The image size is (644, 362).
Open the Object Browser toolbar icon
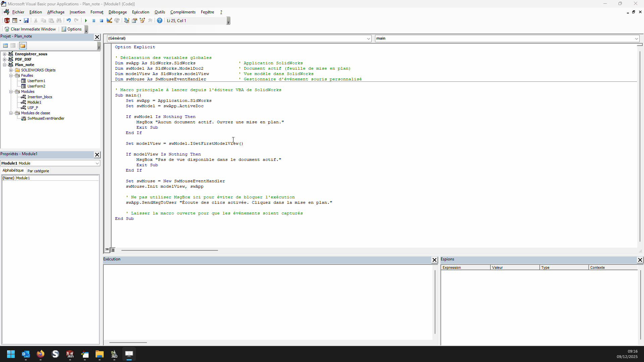click(x=142, y=21)
